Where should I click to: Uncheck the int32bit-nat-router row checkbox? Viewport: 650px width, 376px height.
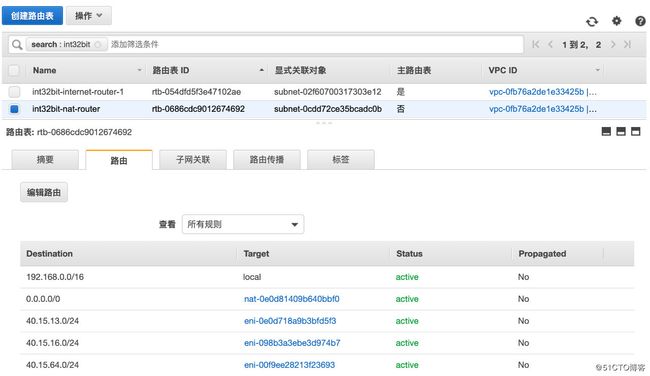pos(14,109)
